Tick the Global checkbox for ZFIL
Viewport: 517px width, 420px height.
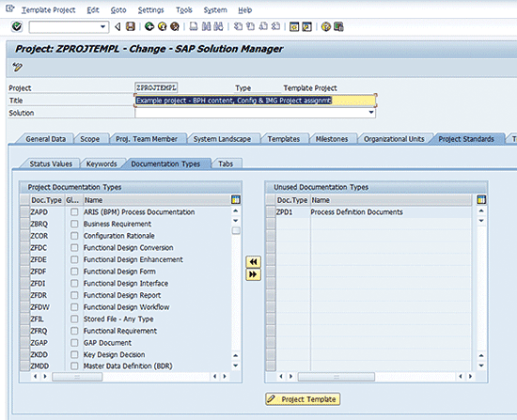pos(74,319)
